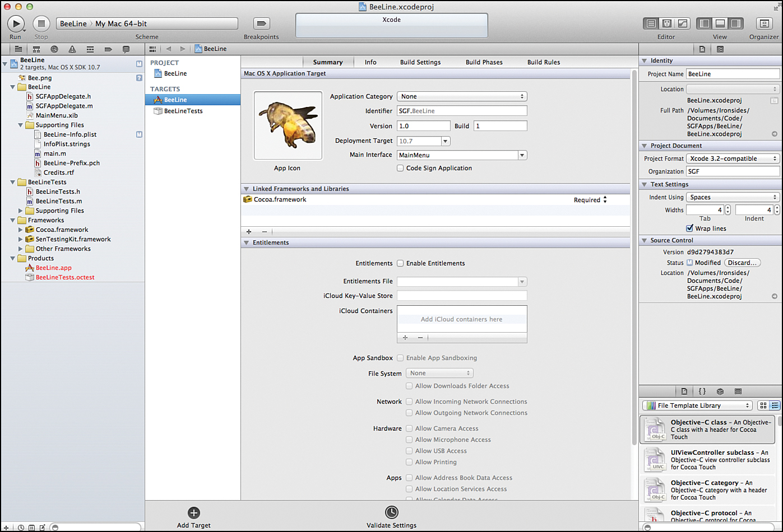Open the Application Category dropdown

[x=462, y=96]
